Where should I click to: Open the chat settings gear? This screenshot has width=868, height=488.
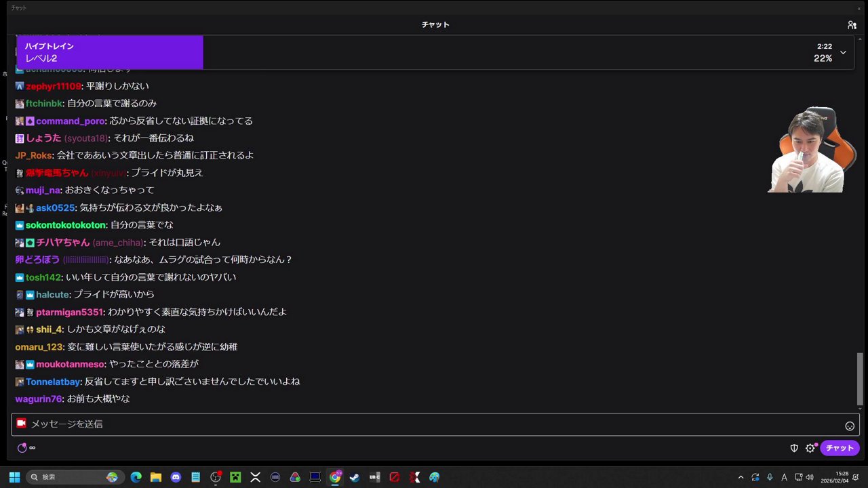(x=810, y=448)
